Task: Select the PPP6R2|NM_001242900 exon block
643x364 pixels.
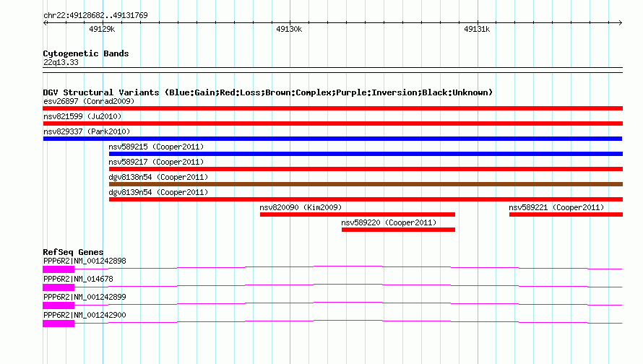Action: click(x=59, y=324)
